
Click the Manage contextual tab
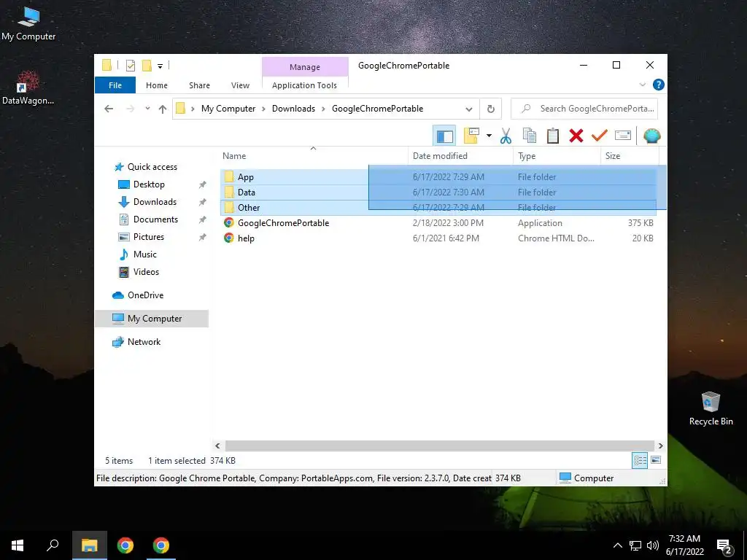pos(305,67)
